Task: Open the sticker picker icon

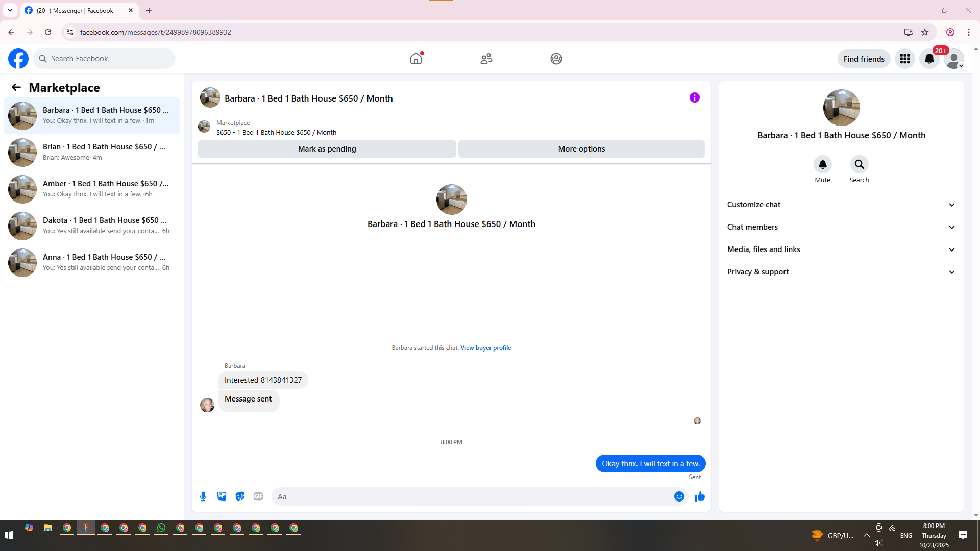Action: tap(240, 496)
